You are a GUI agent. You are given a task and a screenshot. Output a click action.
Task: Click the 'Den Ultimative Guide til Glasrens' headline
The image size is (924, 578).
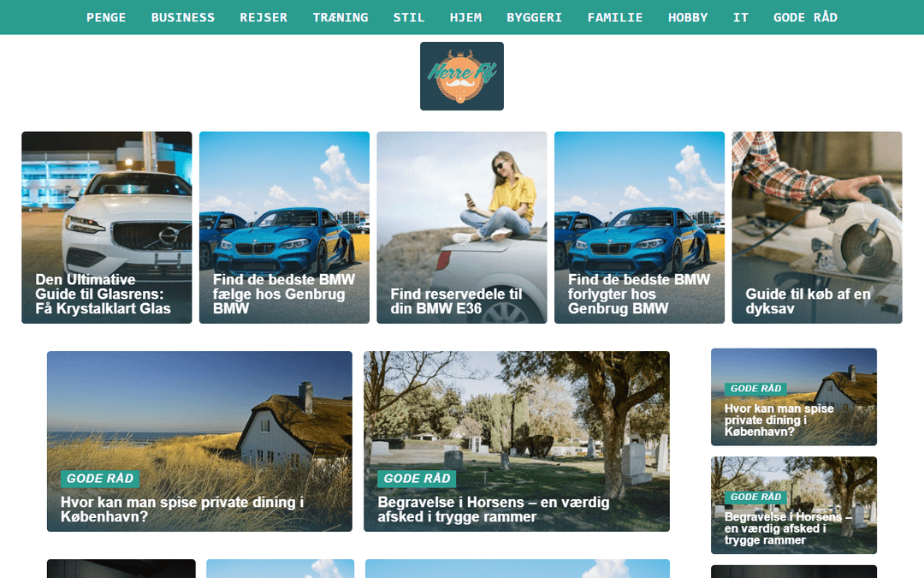[x=104, y=294]
